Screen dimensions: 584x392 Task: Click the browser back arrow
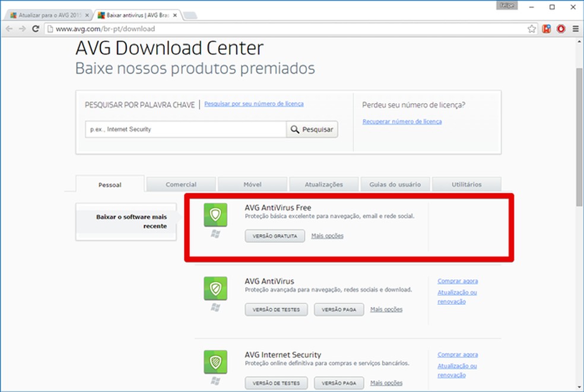click(x=9, y=28)
